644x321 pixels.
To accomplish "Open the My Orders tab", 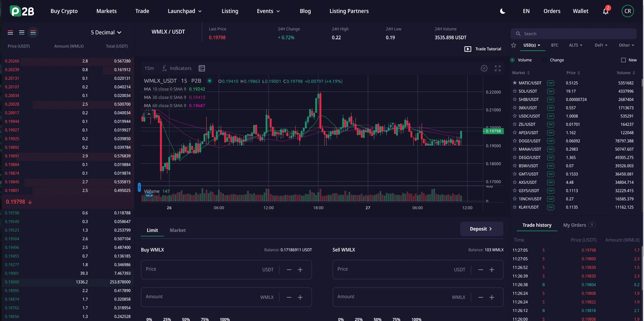I will (x=579, y=225).
